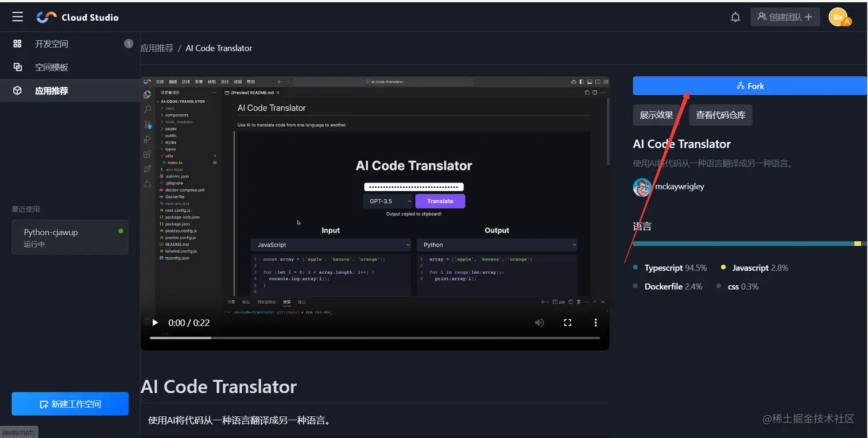
Task: Go to 开发空间 in sidebar
Action: [52, 44]
